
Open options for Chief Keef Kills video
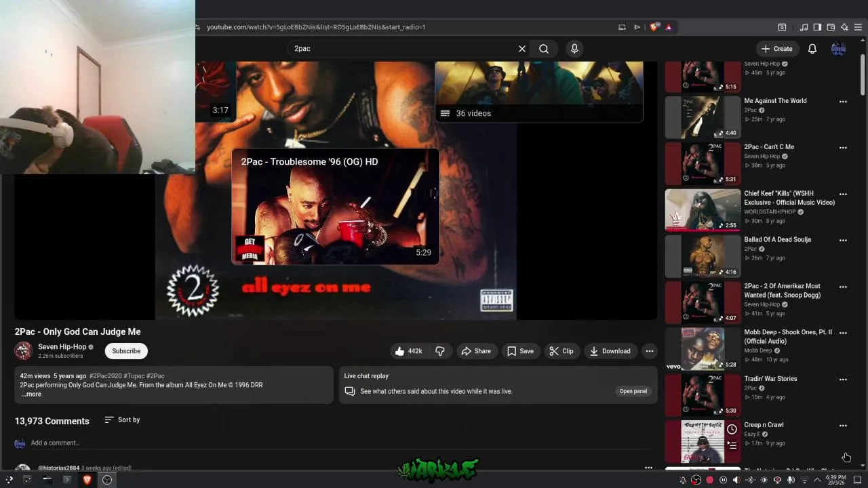[x=843, y=194]
